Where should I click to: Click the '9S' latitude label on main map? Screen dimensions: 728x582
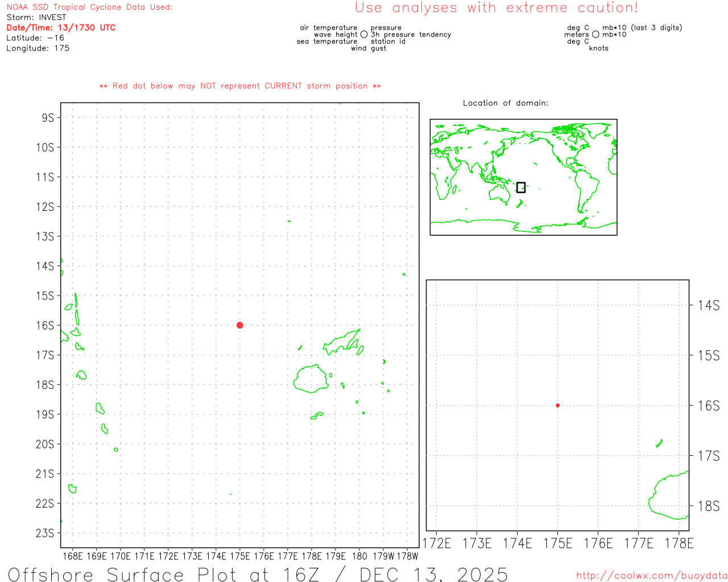click(x=48, y=118)
